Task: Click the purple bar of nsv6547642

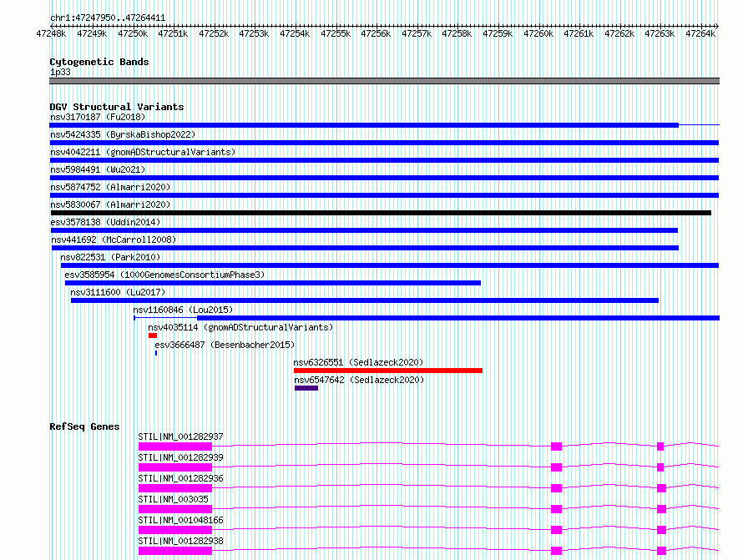Action: pos(306,388)
